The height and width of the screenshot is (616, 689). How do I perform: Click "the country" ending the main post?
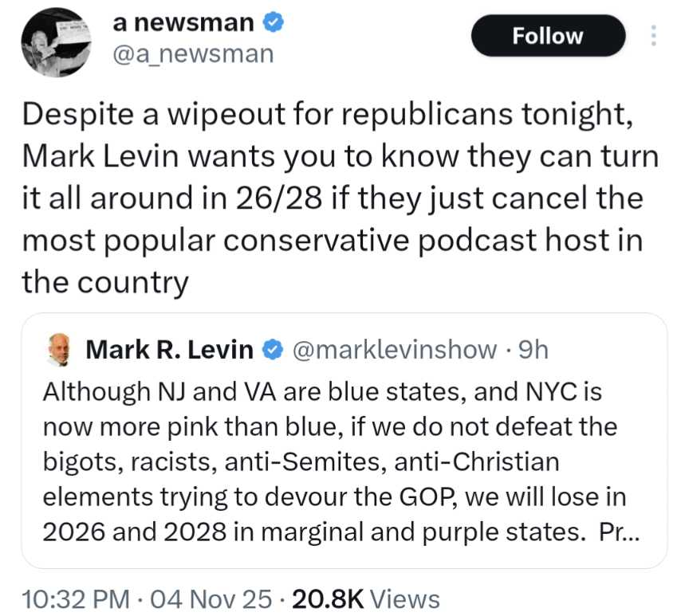pos(105,281)
